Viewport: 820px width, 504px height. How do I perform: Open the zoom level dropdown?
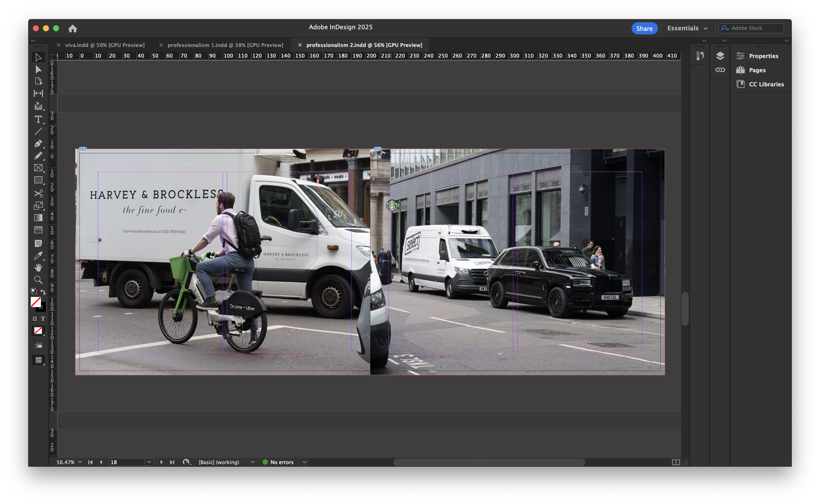click(x=80, y=462)
